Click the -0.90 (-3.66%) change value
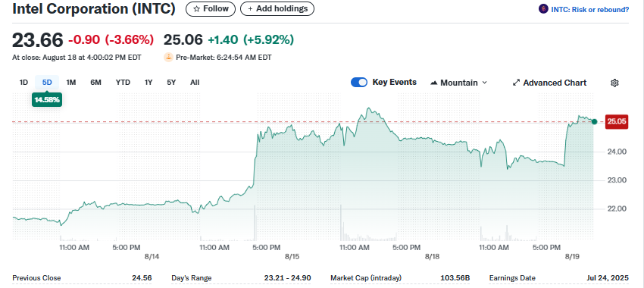 [111, 40]
